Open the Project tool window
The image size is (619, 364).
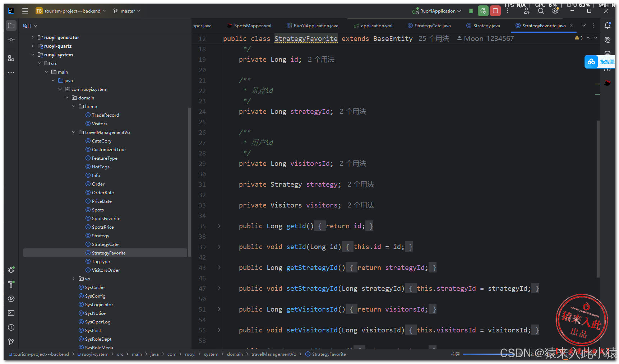click(x=11, y=25)
